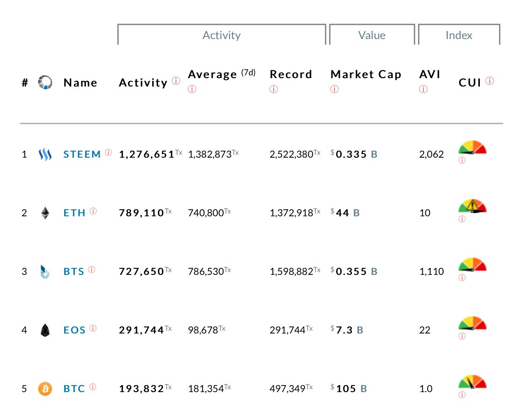Click the STEEM CUI gauge icon
Image resolution: width=526 pixels, height=420 pixels.
click(472, 147)
